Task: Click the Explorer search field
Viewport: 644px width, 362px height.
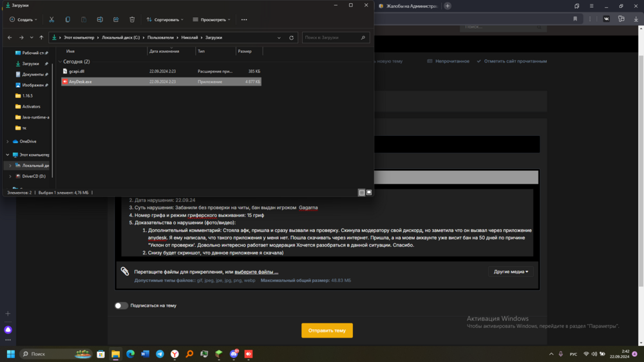Action: pyautogui.click(x=336, y=37)
